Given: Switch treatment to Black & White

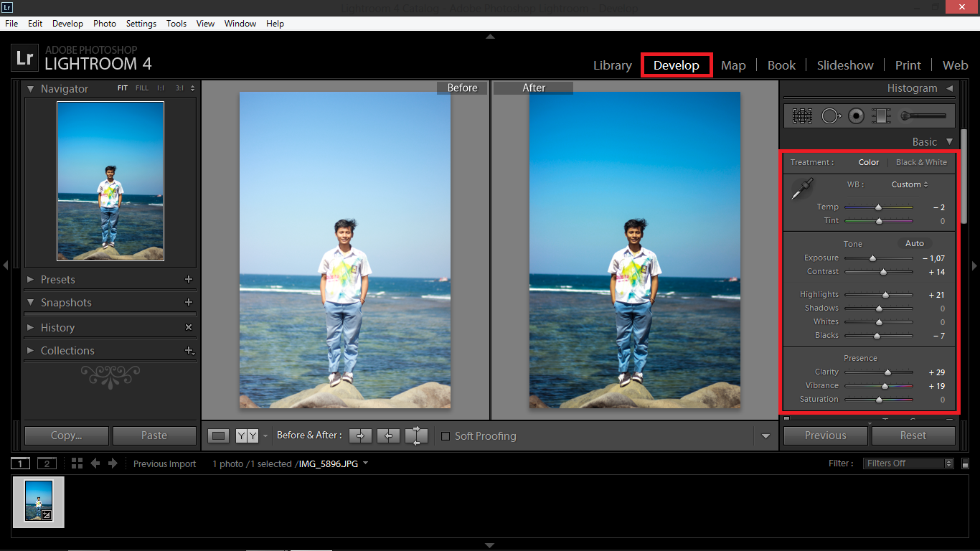Looking at the screenshot, I should (921, 162).
